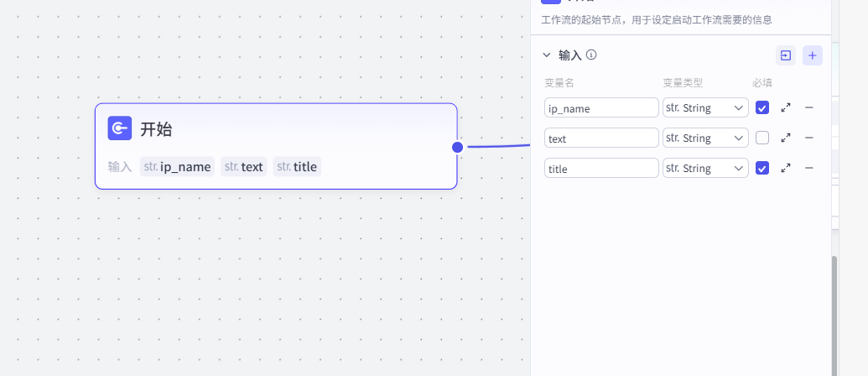Click expand arrows icon for text variable

pyautogui.click(x=786, y=138)
